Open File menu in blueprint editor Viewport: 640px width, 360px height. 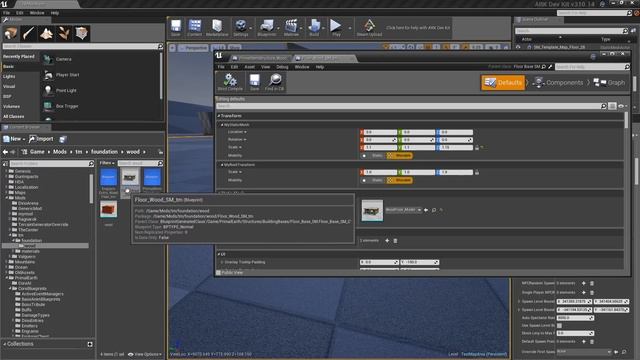[221, 67]
